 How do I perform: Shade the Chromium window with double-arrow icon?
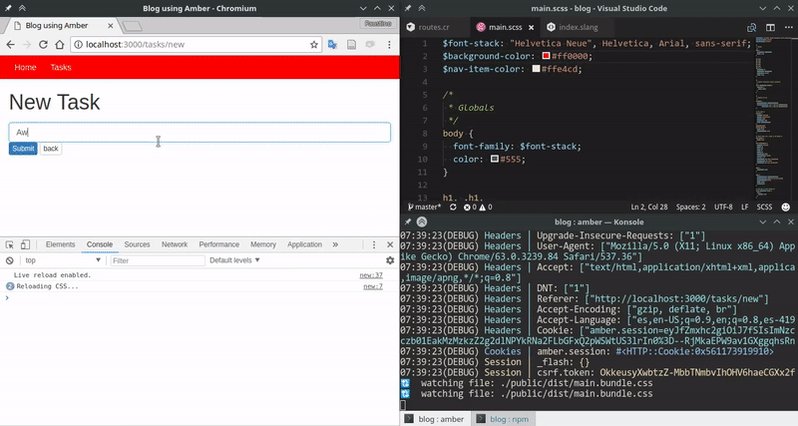click(22, 8)
